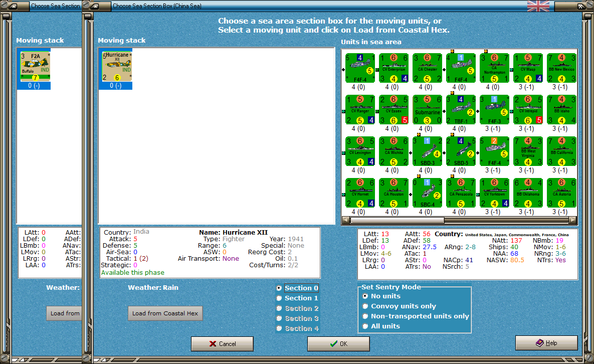
Task: Click the right arrow of units scrollbar
Action: [573, 220]
